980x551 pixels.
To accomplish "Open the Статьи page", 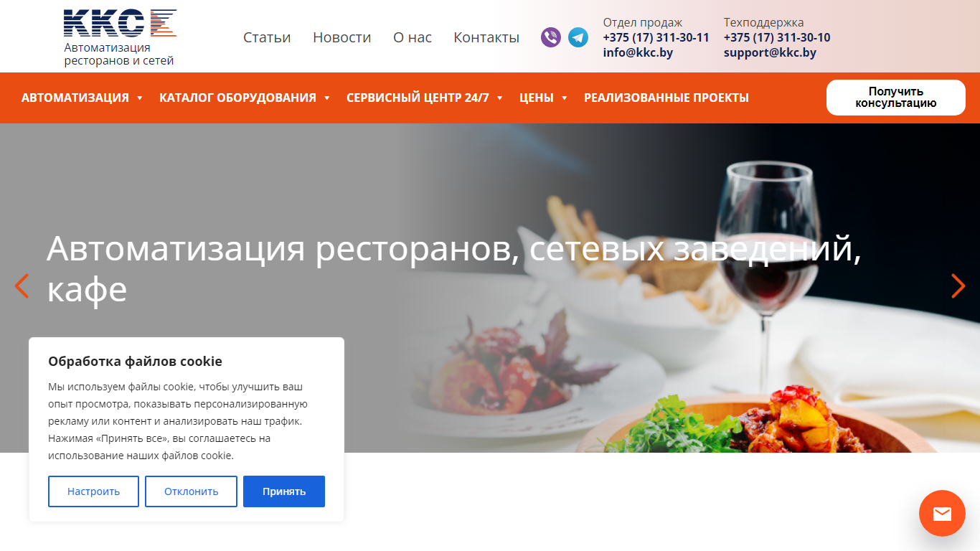I will pyautogui.click(x=267, y=37).
